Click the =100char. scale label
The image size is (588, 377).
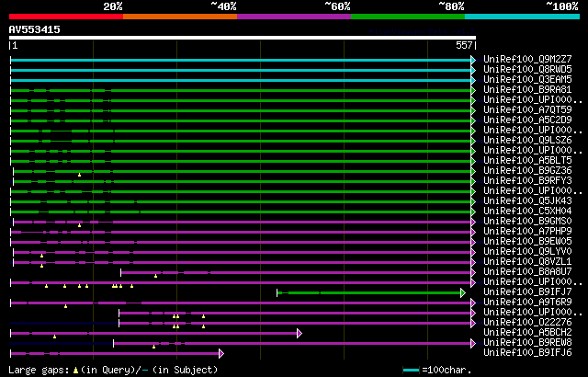click(447, 371)
